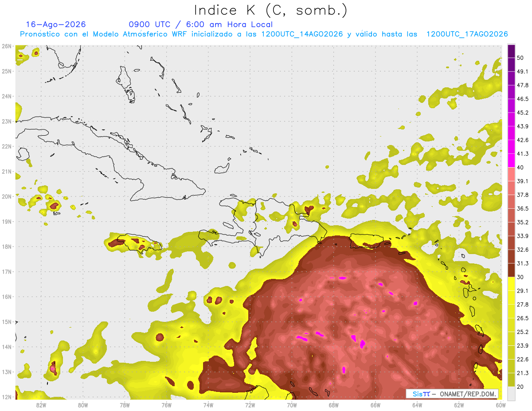Image resolution: width=532 pixels, height=411 pixels.
Task: Click the '20N' latitude label
Action: click(x=7, y=196)
